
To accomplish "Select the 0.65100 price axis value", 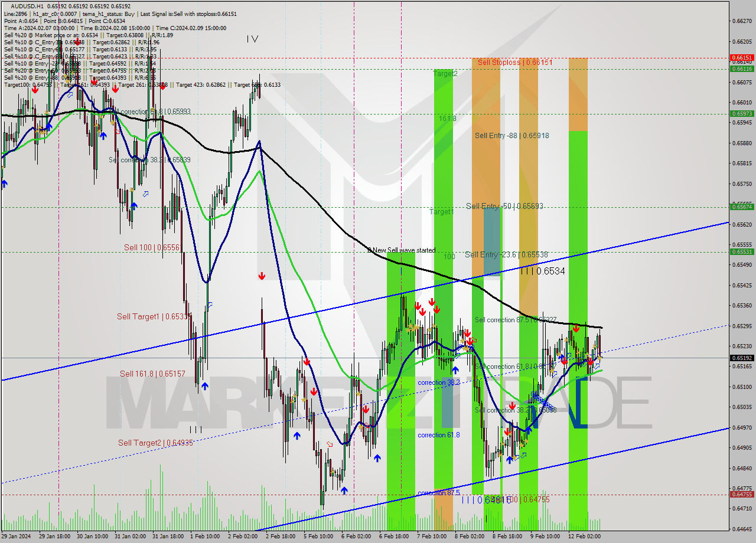I will click(742, 387).
